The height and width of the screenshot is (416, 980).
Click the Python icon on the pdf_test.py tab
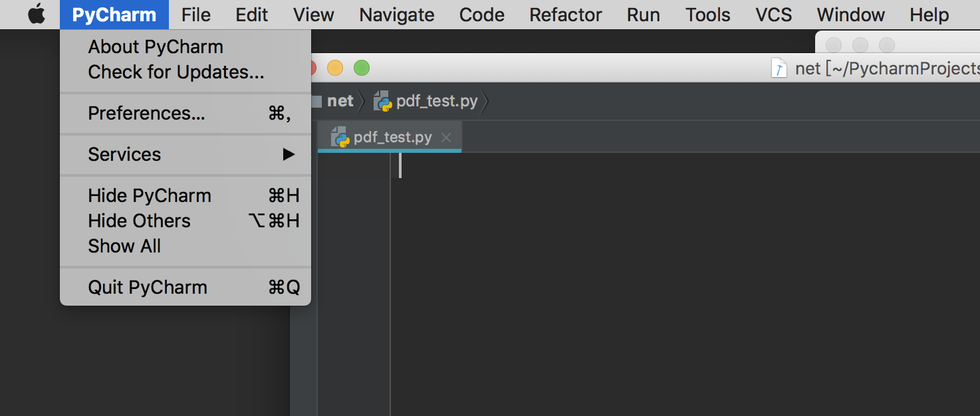click(x=340, y=137)
